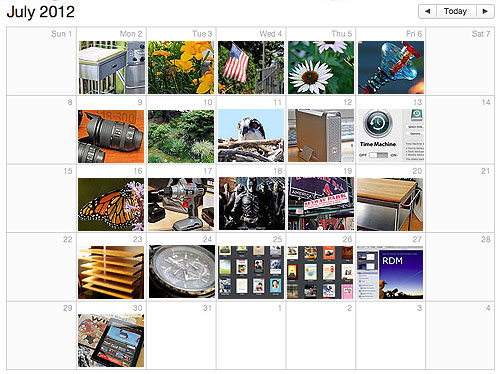This screenshot has width=500, height=374.
Task: Select the day cell numbered 15
Action: pos(41,199)
